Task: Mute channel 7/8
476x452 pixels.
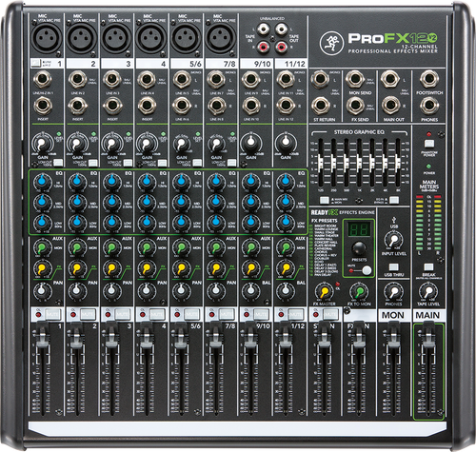Action: 227,314
